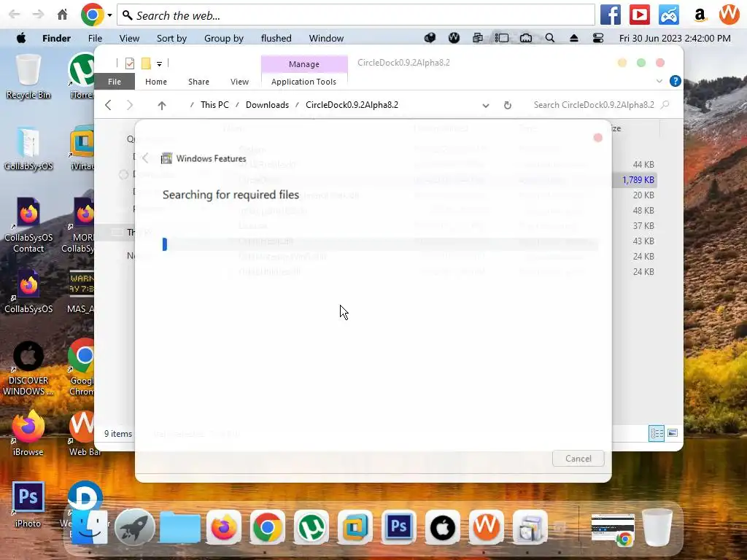Screen dimensions: 747x560
Task: Open the View ribbon tab in Explorer
Action: (x=239, y=82)
